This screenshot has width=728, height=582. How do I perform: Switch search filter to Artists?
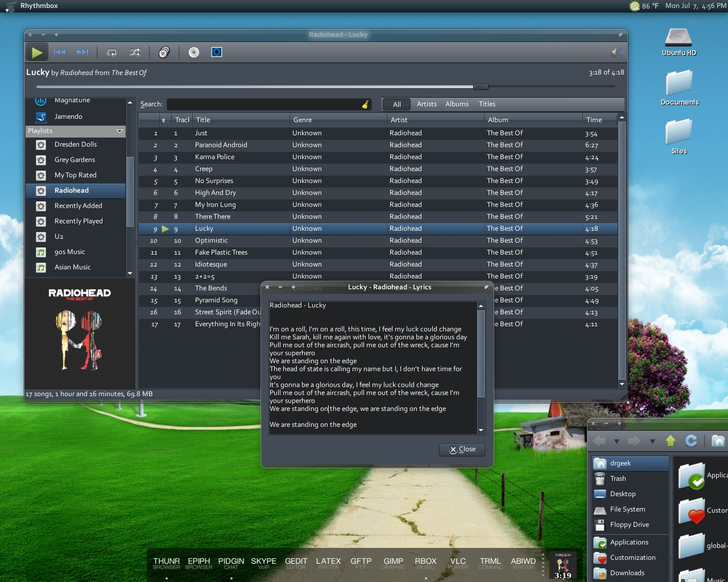427,104
